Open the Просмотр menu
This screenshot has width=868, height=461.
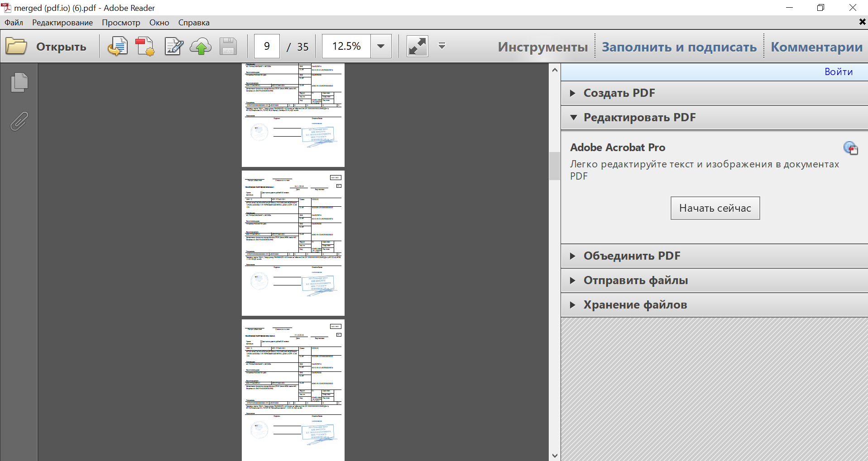[121, 23]
